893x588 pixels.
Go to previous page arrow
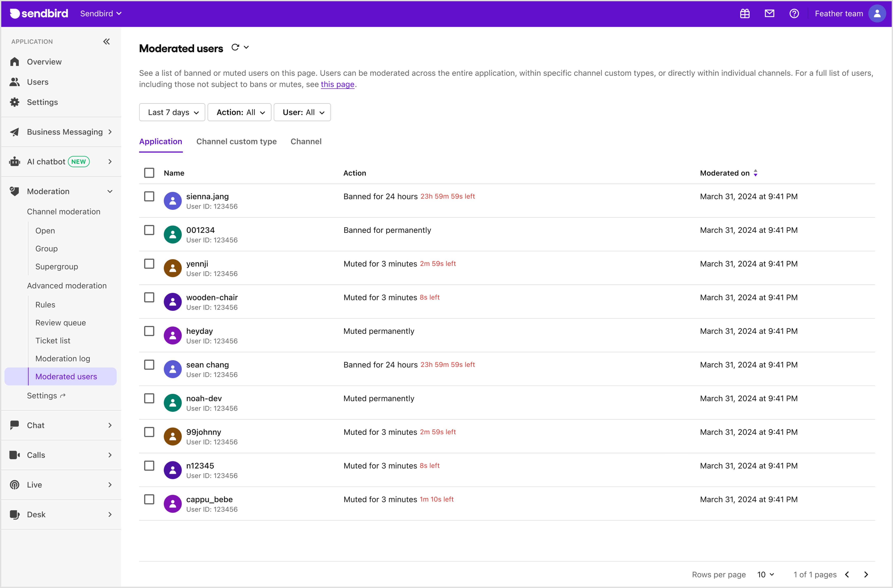pyautogui.click(x=847, y=575)
